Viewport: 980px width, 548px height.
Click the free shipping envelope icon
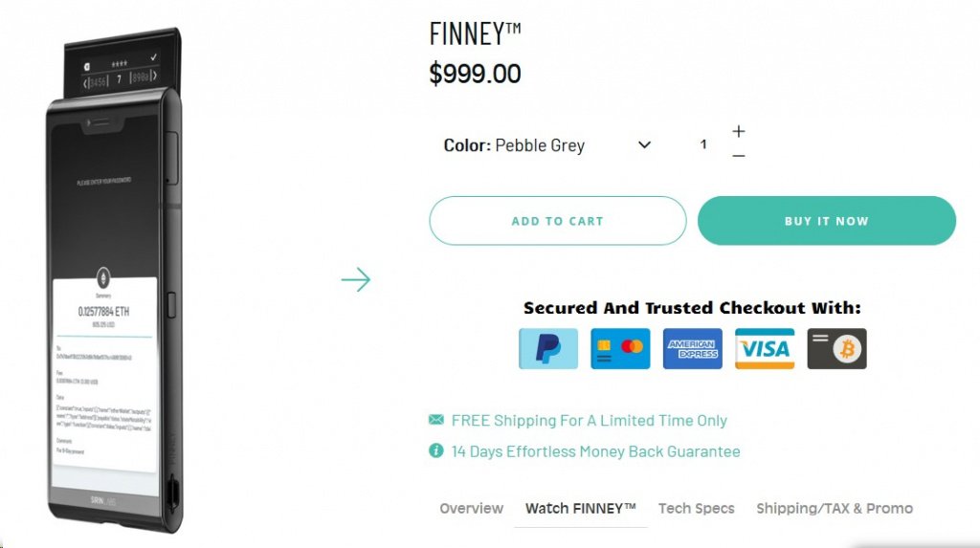pos(436,420)
